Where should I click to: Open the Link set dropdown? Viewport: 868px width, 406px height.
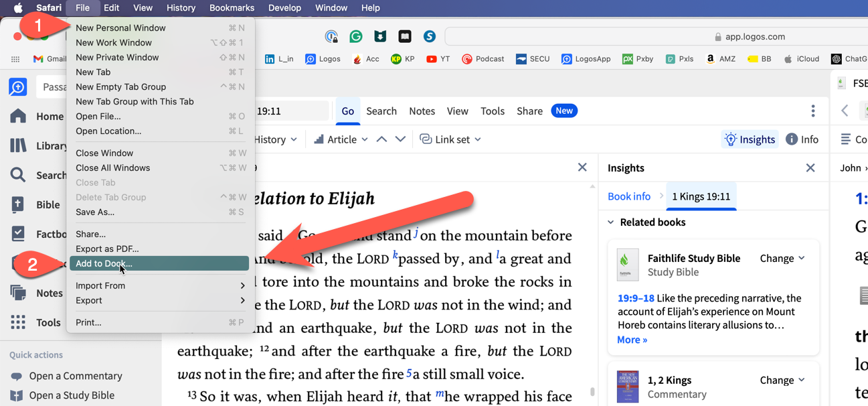pos(450,139)
